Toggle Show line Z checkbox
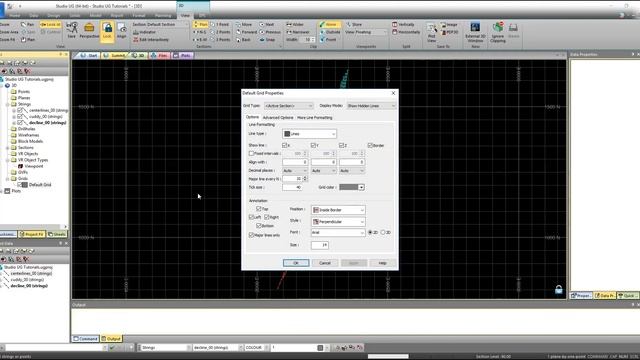This screenshot has width=640, height=360. click(x=341, y=145)
